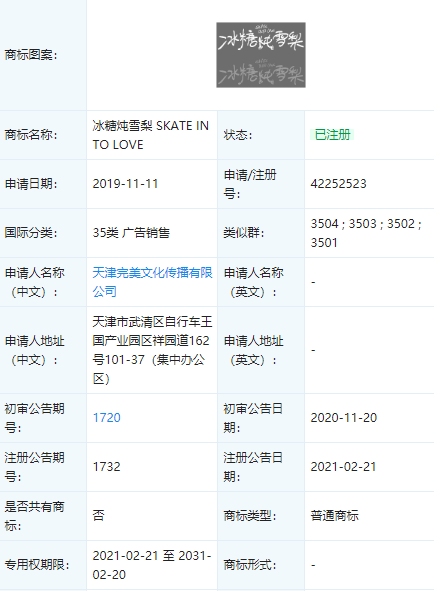434x591 pixels.
Task: Select registration announcement date 2021-02-21
Action: pos(344,467)
